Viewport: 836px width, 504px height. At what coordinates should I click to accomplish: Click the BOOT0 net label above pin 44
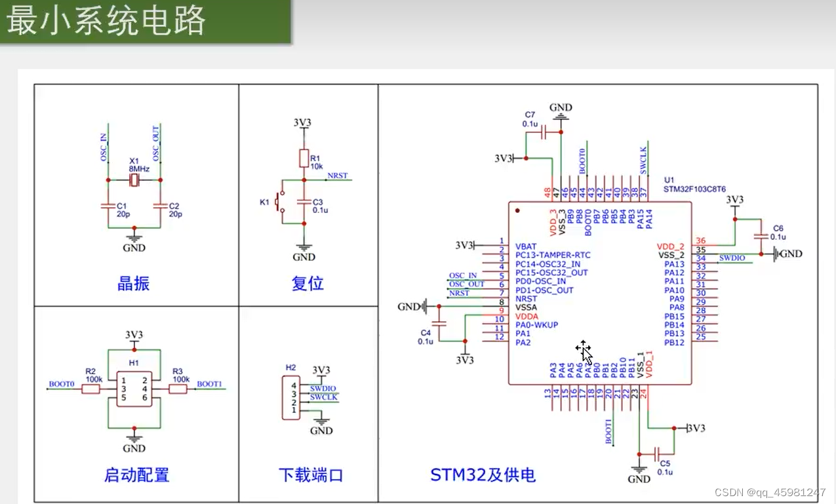[582, 161]
